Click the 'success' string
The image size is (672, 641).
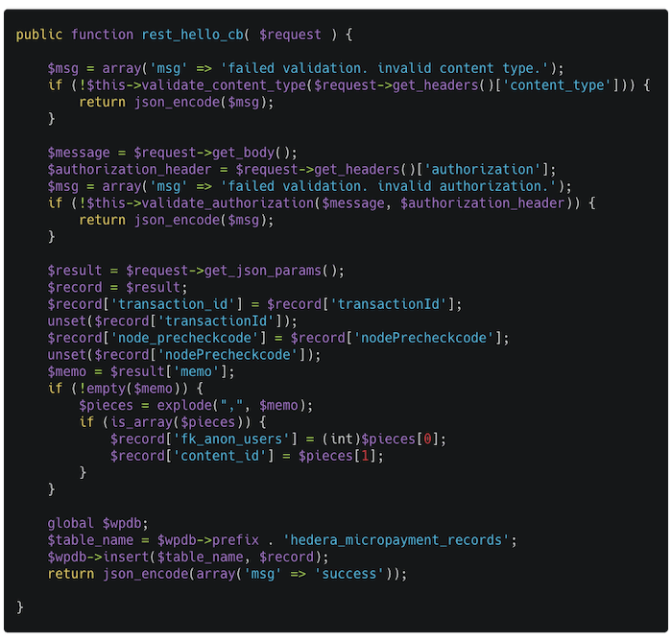coord(349,574)
